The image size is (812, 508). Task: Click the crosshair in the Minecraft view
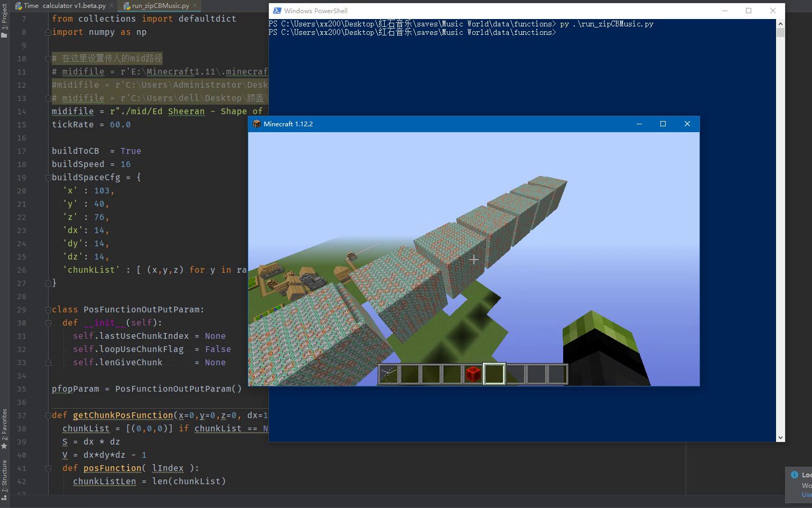click(474, 260)
